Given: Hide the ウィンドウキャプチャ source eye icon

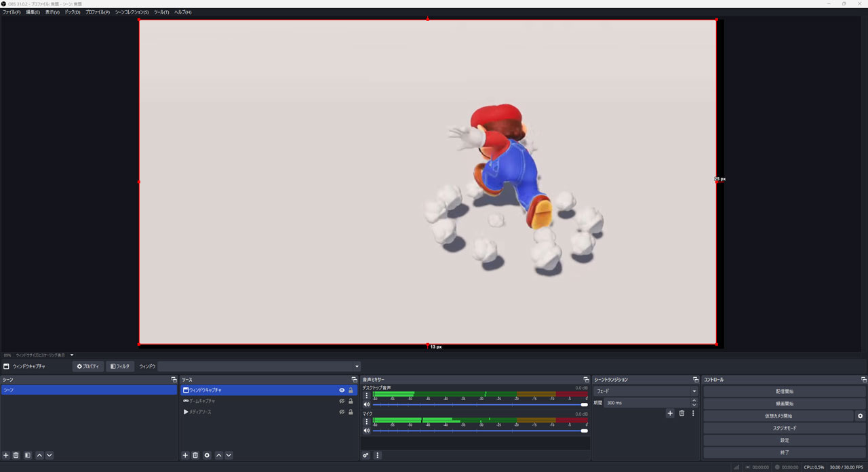Looking at the screenshot, I should click(342, 390).
